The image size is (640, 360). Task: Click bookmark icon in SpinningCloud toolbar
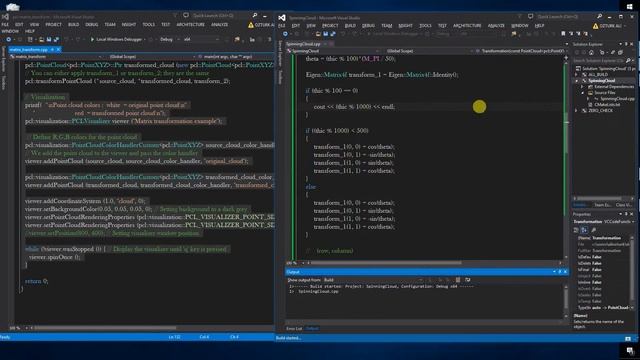click(563, 34)
